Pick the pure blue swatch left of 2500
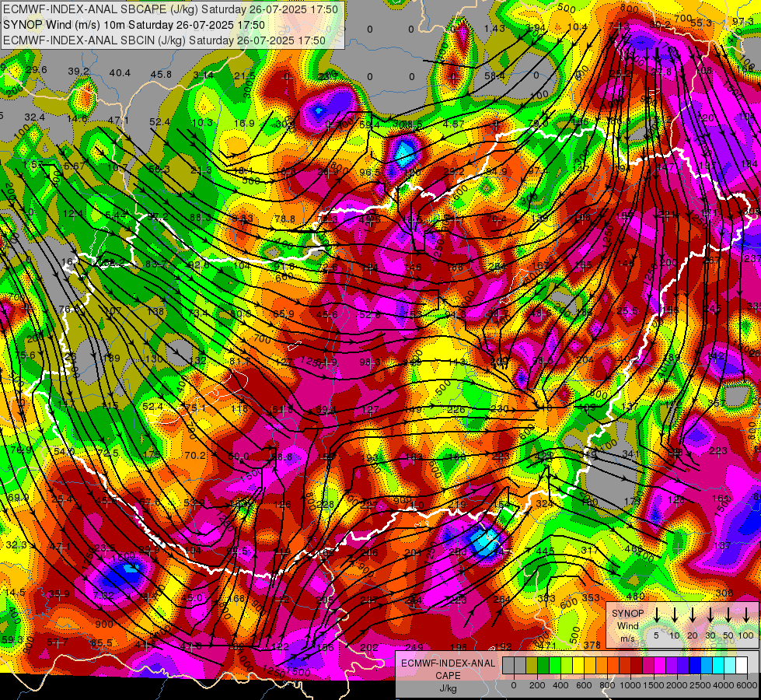This screenshot has height=700, width=761. 696,666
